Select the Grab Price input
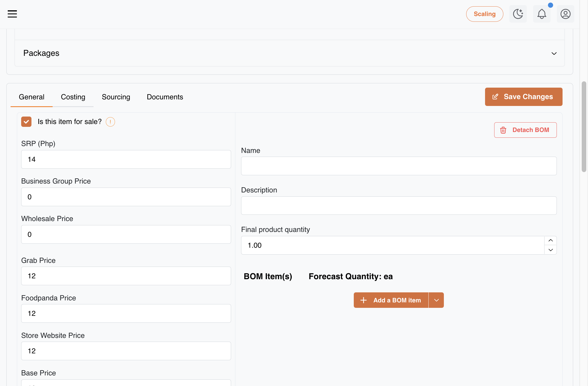The width and height of the screenshot is (588, 386). (126, 276)
